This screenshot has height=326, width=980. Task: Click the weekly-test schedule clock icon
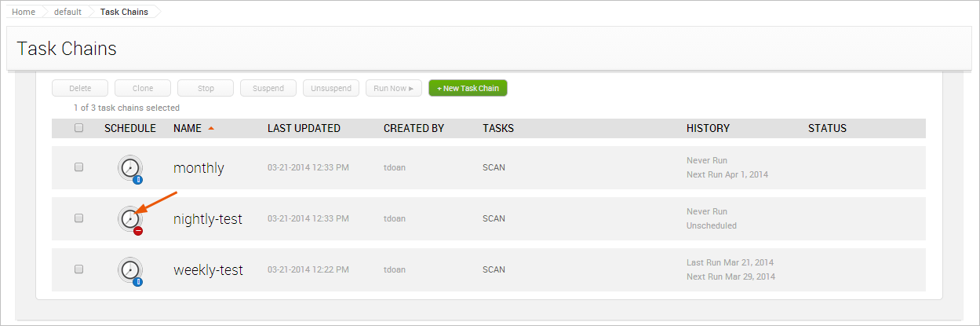point(129,269)
